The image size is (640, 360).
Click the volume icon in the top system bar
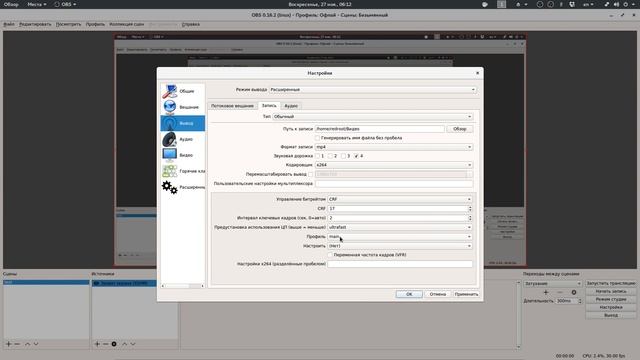[616, 4]
